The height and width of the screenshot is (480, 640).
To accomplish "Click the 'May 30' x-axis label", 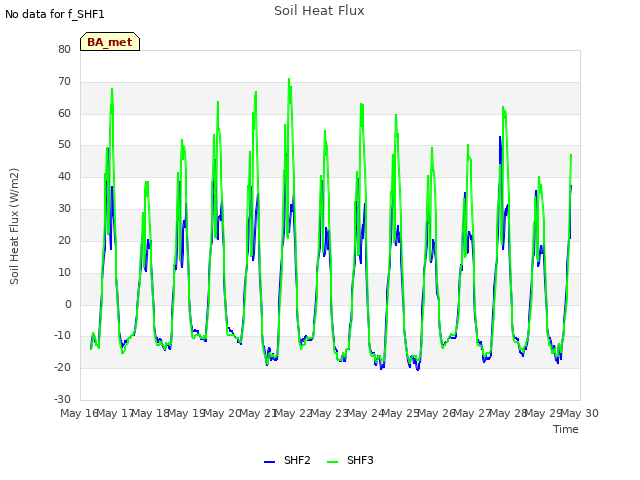I will 580,413.
